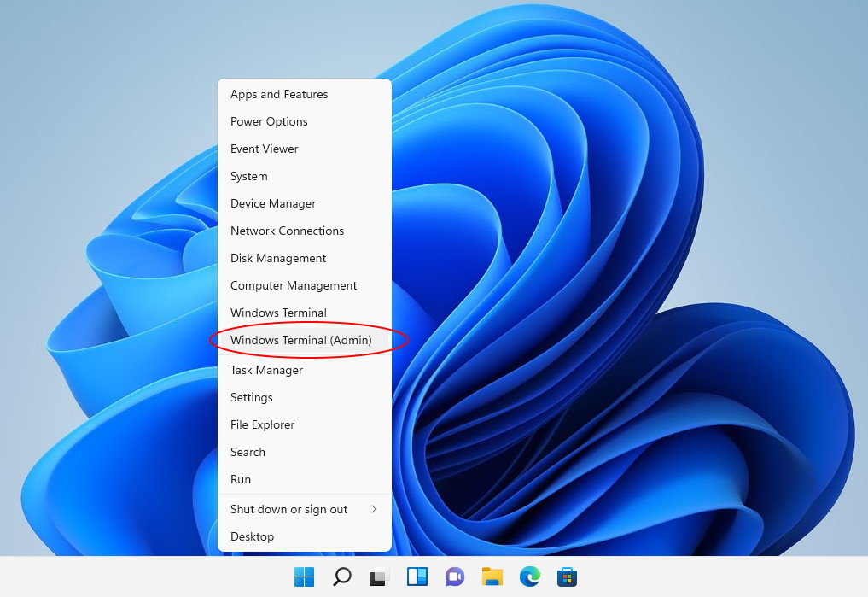The width and height of the screenshot is (868, 597).
Task: Open the System menu entry
Action: (x=248, y=176)
